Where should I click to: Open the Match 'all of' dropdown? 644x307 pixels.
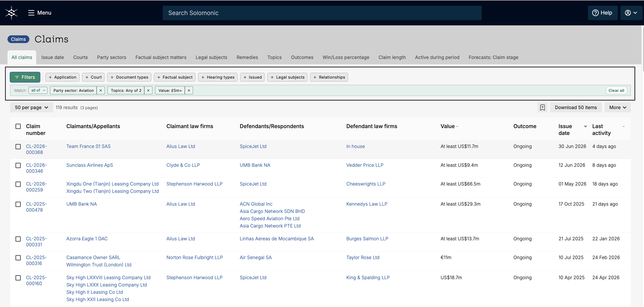click(38, 90)
